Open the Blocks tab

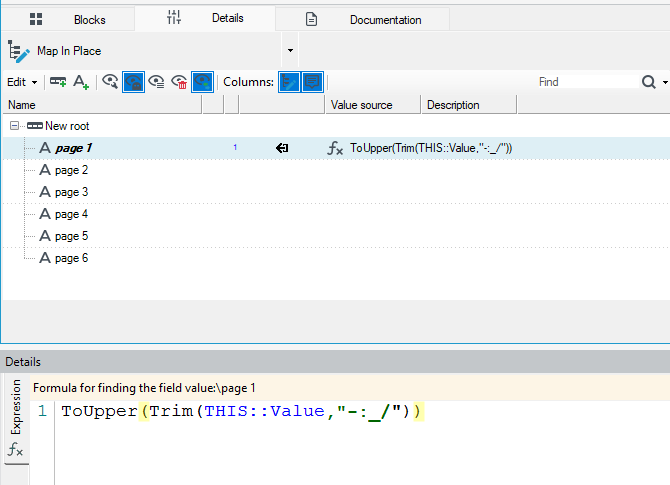[68, 19]
